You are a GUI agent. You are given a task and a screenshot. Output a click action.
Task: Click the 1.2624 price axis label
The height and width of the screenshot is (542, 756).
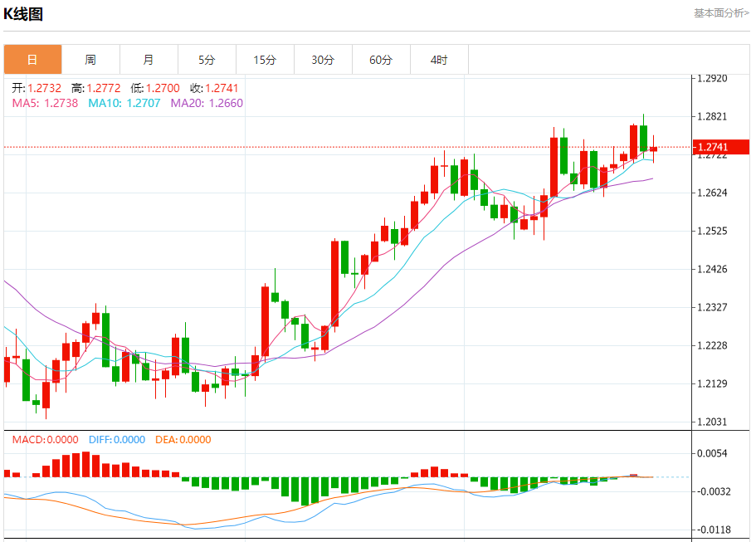click(x=712, y=193)
